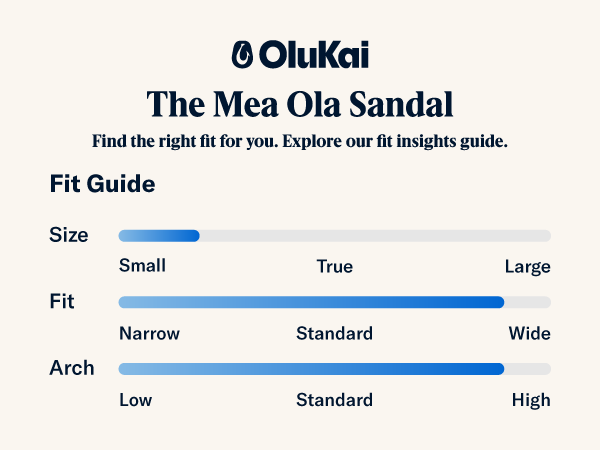Click the Fit row label beside slider
This screenshot has height=450, width=600.
(x=62, y=302)
